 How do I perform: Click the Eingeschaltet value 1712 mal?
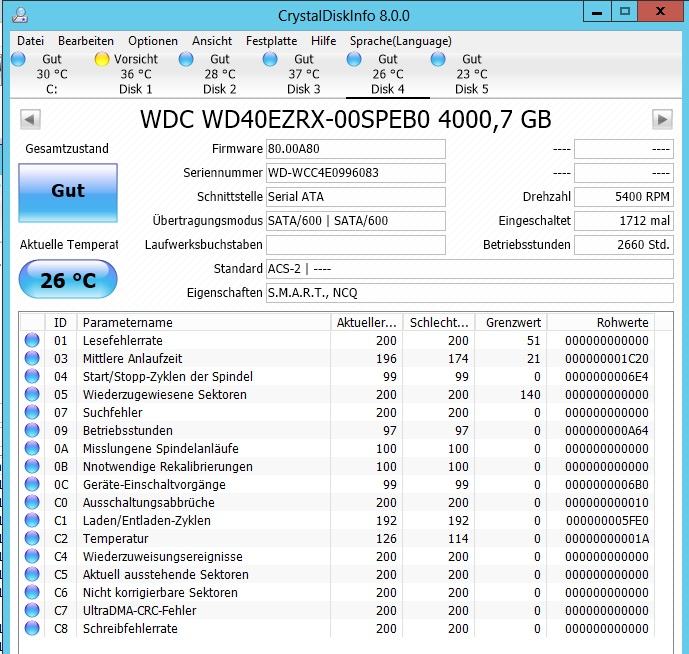624,221
